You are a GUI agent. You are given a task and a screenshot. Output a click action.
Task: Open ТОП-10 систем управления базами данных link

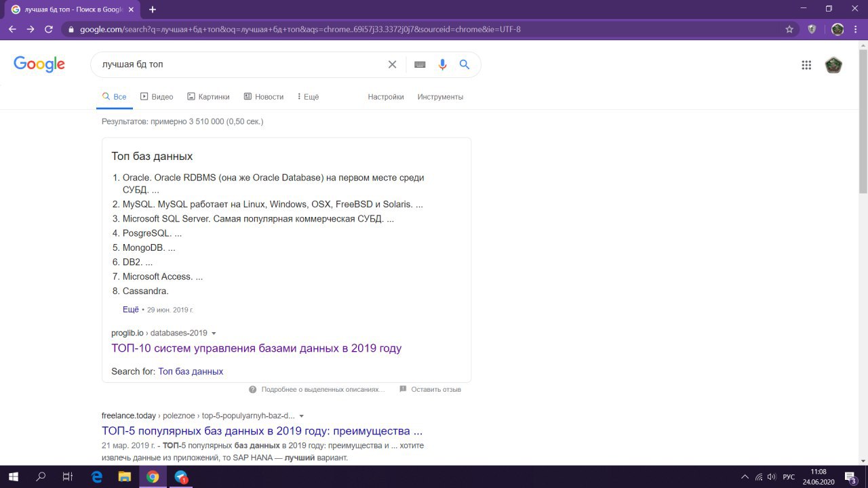(256, 348)
